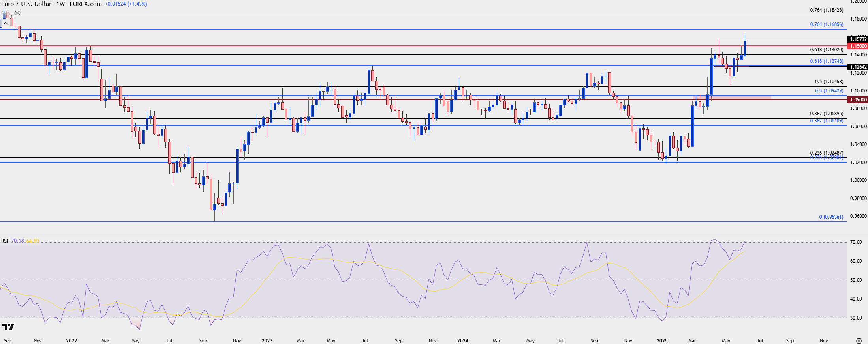868x344 pixels.
Task: Click the blue 0.764 (1.16856) Fibonacci label
Action: [826, 24]
